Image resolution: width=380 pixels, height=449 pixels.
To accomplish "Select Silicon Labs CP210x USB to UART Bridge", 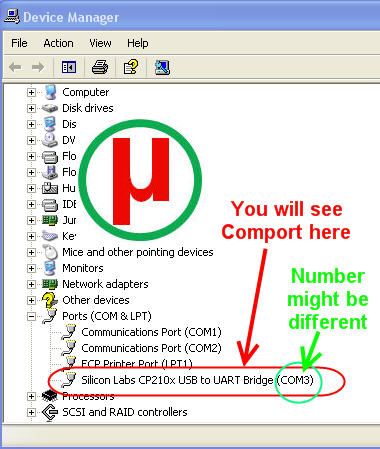I will click(x=197, y=380).
